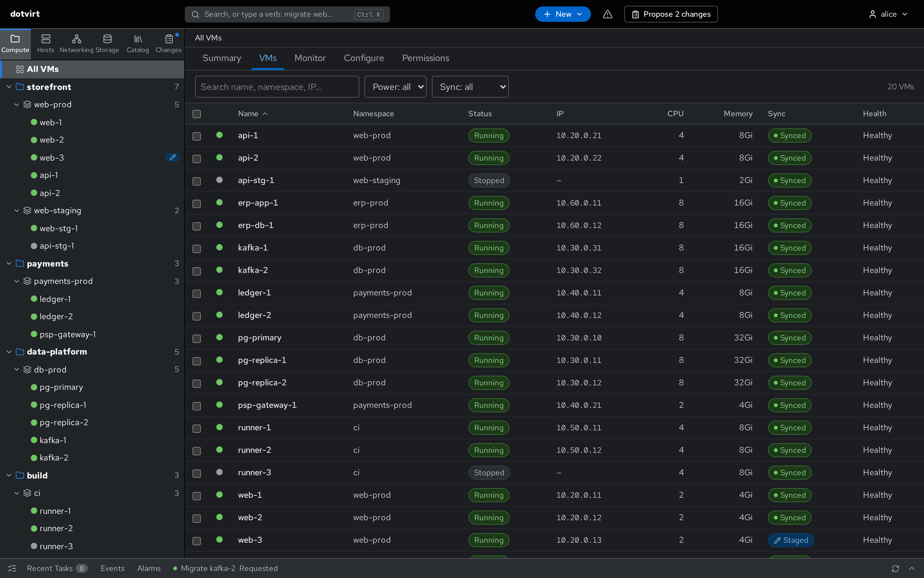
Task: Click the pencil edit icon beside web-3
Action: tap(173, 157)
